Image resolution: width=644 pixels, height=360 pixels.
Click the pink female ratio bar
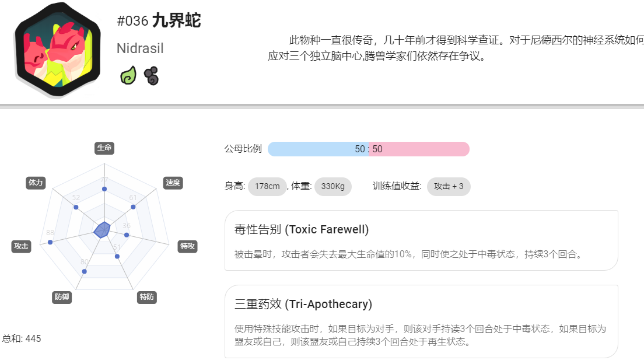point(419,149)
